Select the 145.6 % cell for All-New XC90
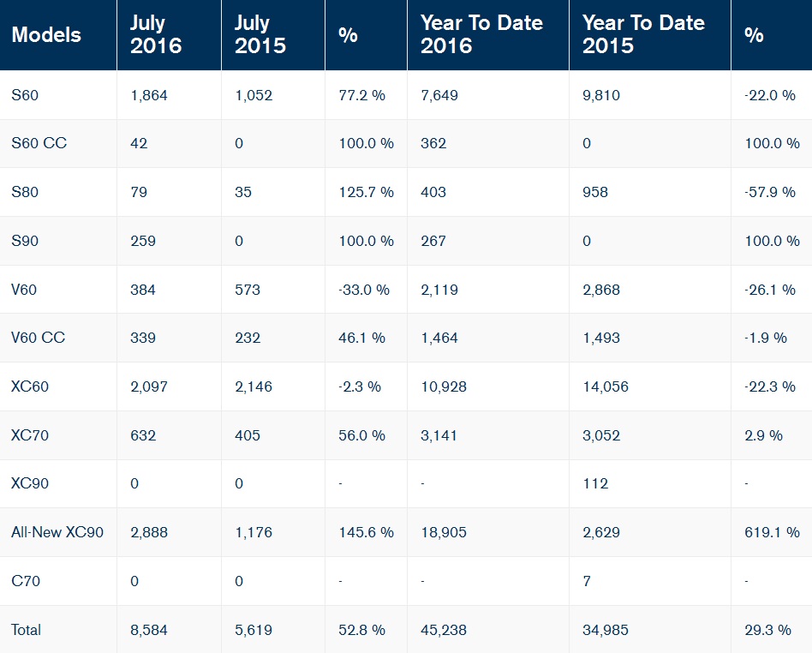 366,532
